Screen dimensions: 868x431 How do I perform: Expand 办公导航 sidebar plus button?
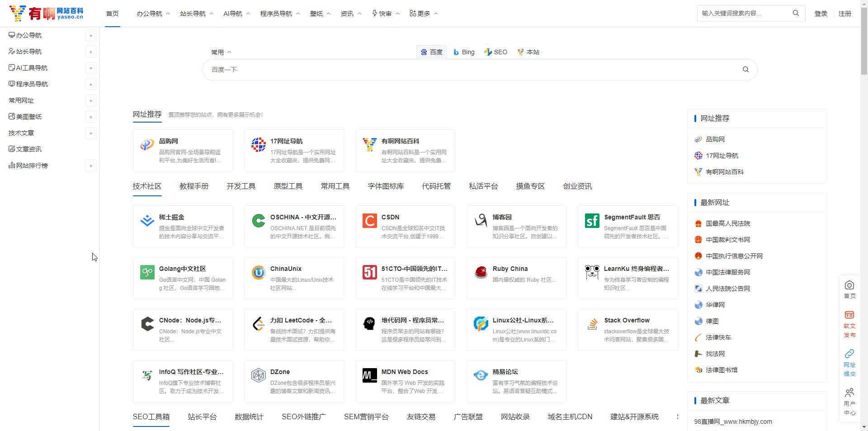click(x=91, y=36)
